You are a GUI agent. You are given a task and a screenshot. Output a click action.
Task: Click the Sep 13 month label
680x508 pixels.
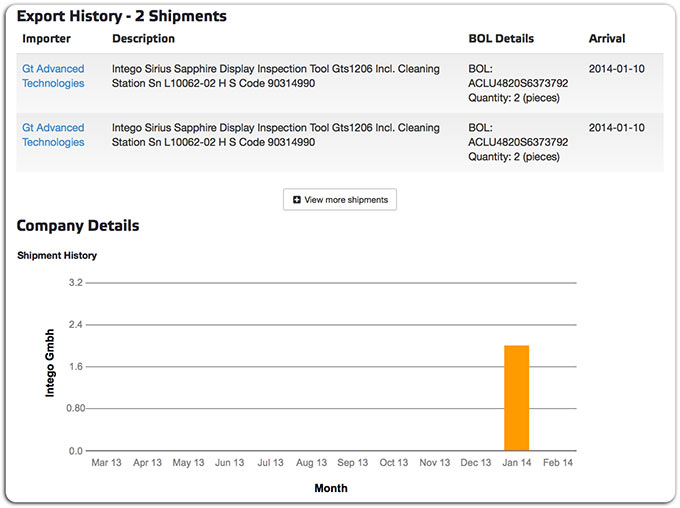click(x=353, y=463)
